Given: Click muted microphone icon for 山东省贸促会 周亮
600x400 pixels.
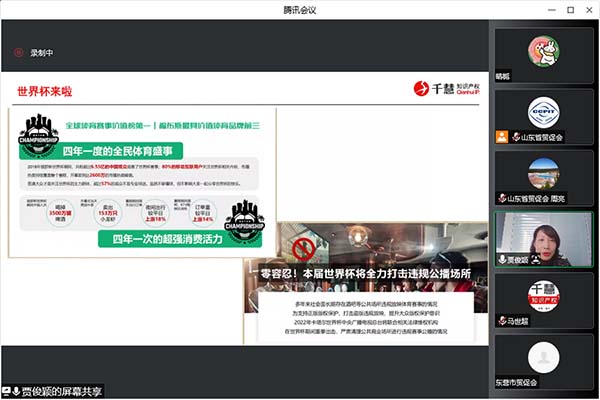Looking at the screenshot, I should tap(503, 198).
